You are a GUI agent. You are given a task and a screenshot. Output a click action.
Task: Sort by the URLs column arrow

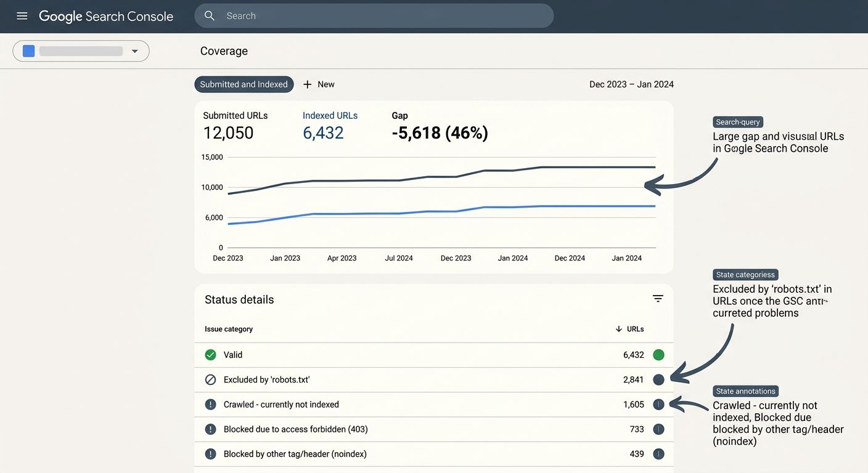618,329
